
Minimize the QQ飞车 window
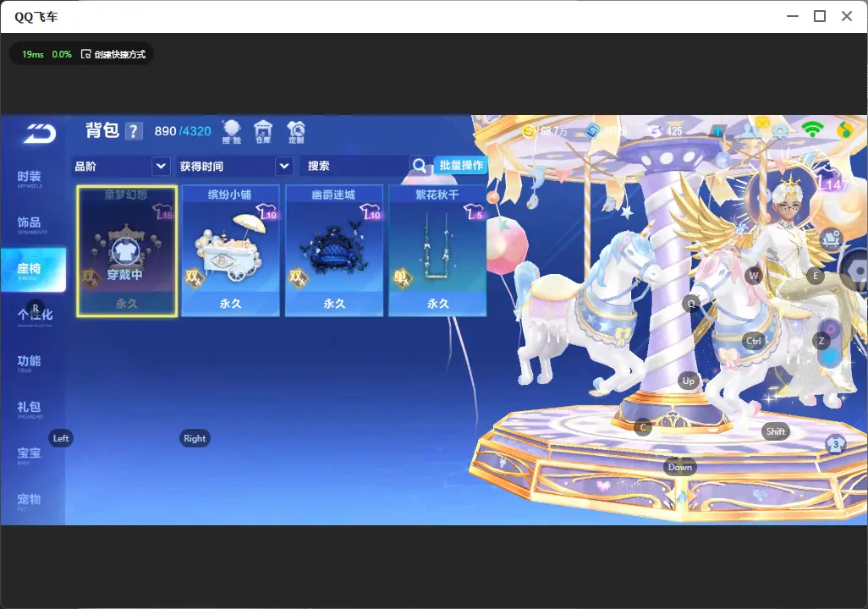click(x=793, y=16)
